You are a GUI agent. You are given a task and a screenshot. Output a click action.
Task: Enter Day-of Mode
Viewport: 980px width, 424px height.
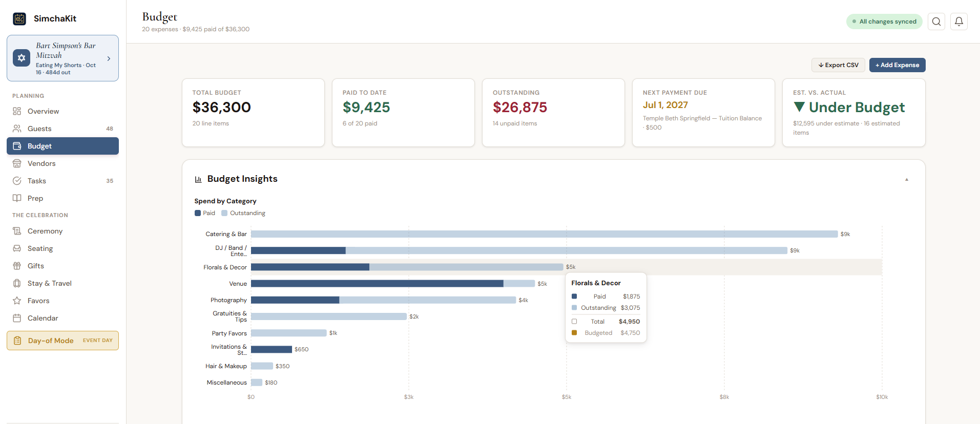point(62,341)
